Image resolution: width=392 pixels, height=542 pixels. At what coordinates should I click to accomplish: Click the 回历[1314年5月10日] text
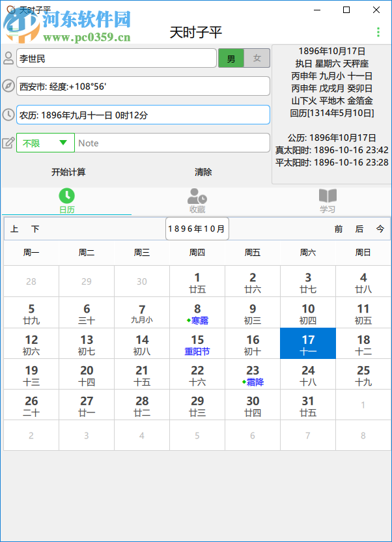(332, 113)
